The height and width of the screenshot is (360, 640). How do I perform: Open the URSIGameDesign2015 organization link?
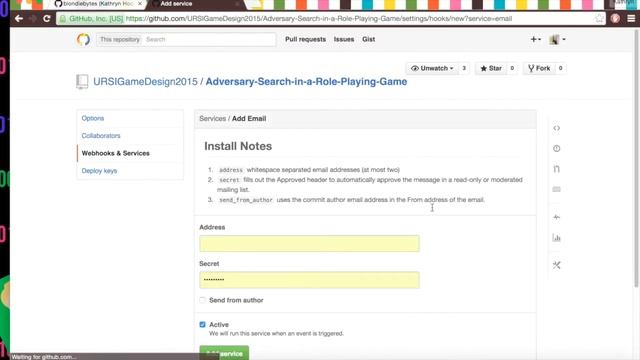[145, 82]
